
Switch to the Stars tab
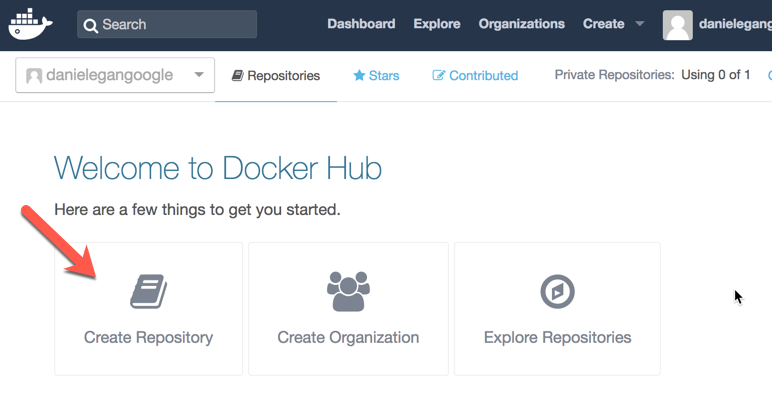[x=376, y=76]
